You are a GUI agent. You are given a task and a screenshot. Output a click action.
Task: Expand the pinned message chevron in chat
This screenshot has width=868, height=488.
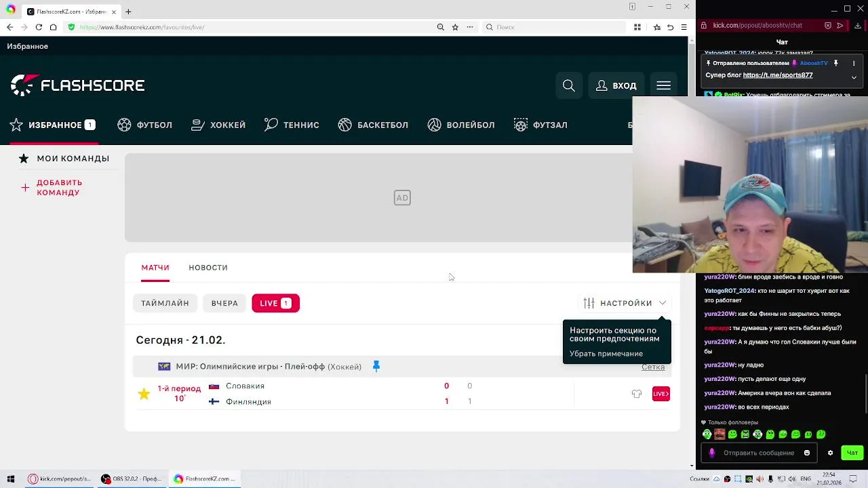tap(854, 77)
